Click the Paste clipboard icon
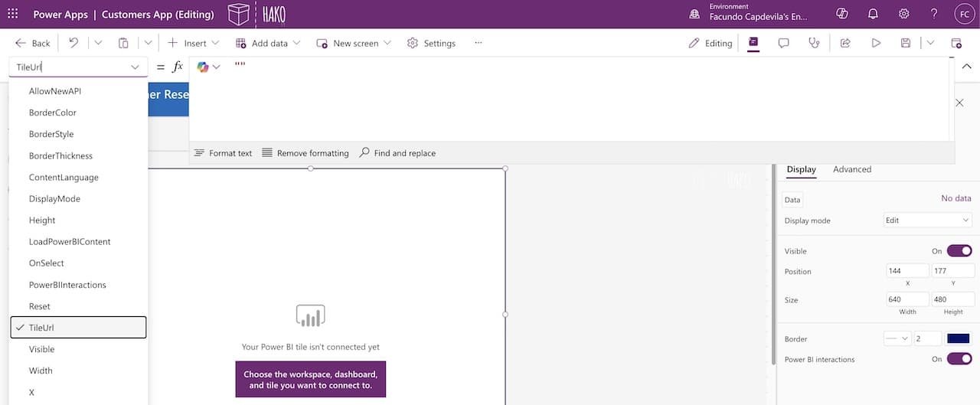This screenshot has height=405, width=980. (x=123, y=43)
